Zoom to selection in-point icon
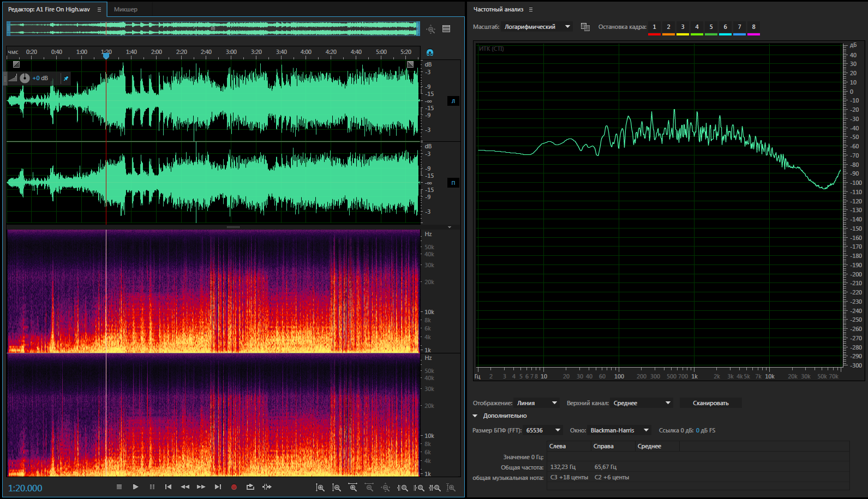 coord(402,488)
